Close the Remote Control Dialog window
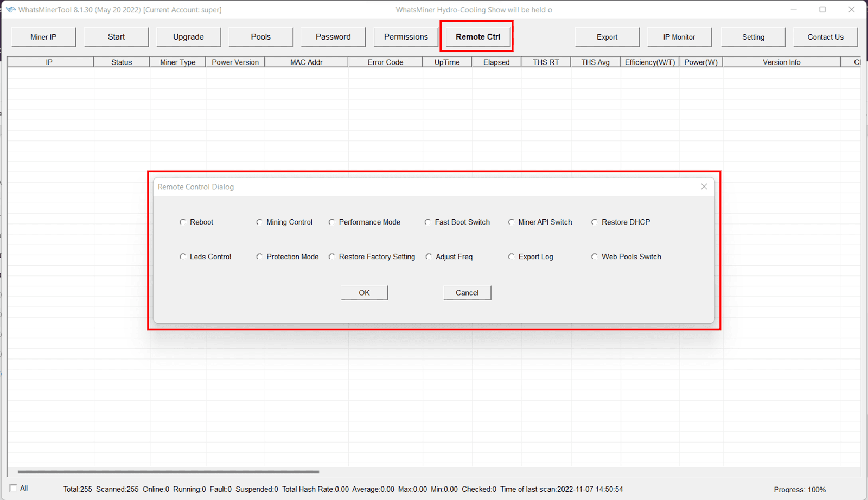This screenshot has width=868, height=500. tap(704, 187)
